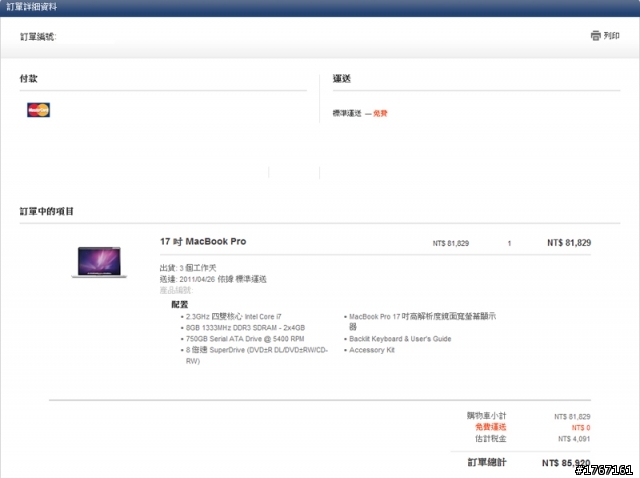Click the bold line total NT$ 81,829
This screenshot has height=478, width=640.
569,243
